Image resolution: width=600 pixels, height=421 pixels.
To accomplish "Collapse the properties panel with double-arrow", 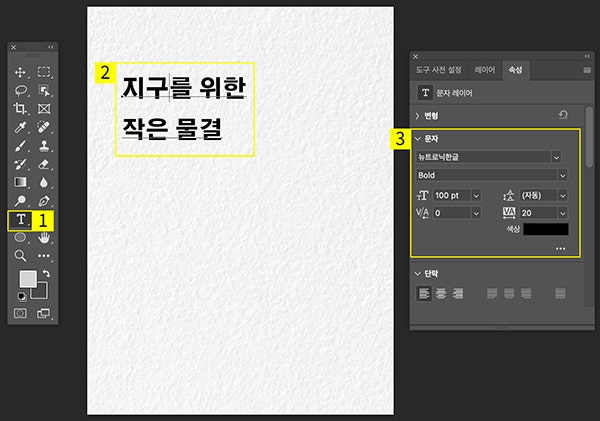I will (587, 56).
